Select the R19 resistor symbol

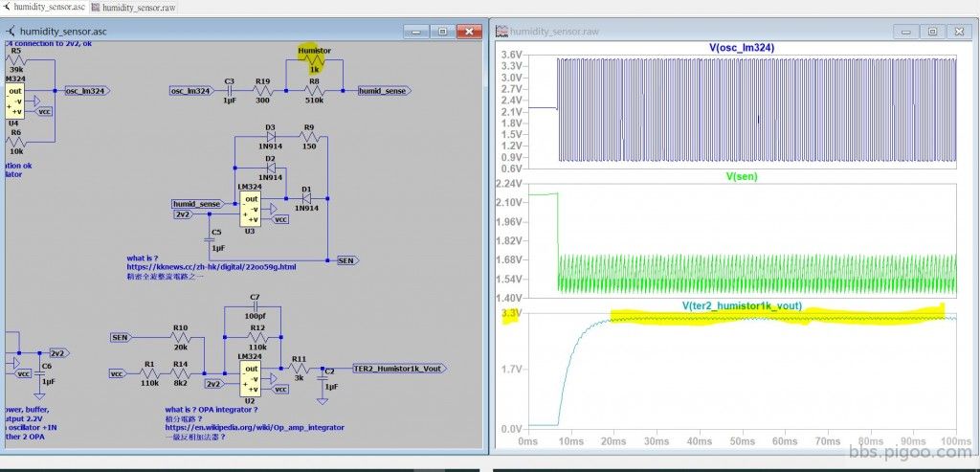click(262, 91)
